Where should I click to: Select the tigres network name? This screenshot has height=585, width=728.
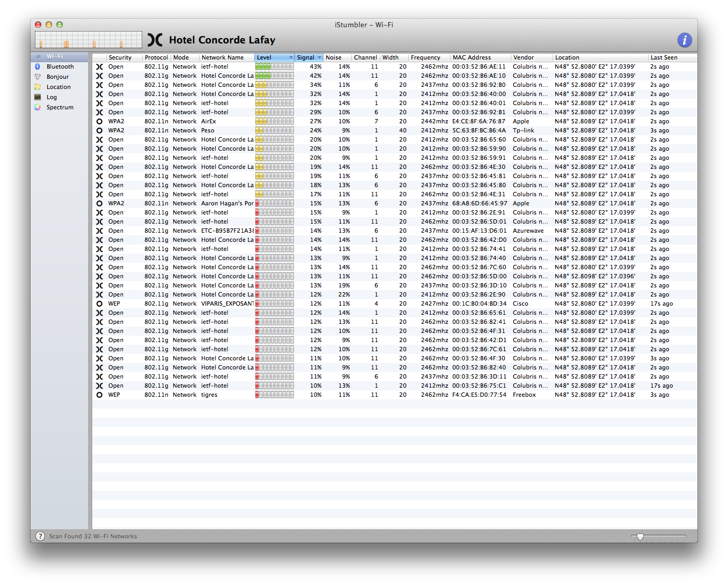pyautogui.click(x=209, y=395)
